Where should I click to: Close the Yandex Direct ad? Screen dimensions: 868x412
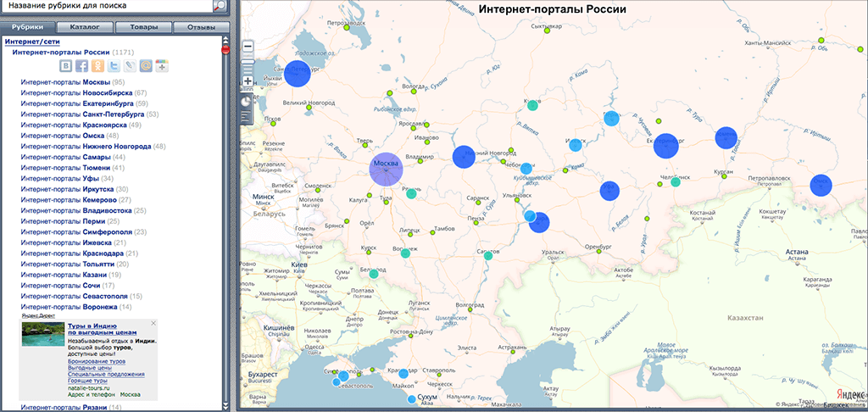pos(153,324)
